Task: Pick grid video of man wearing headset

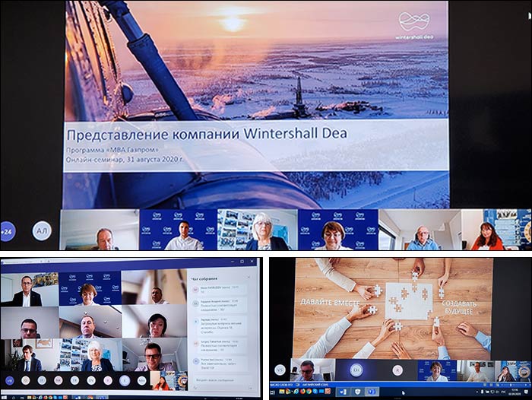Action: (30, 322)
